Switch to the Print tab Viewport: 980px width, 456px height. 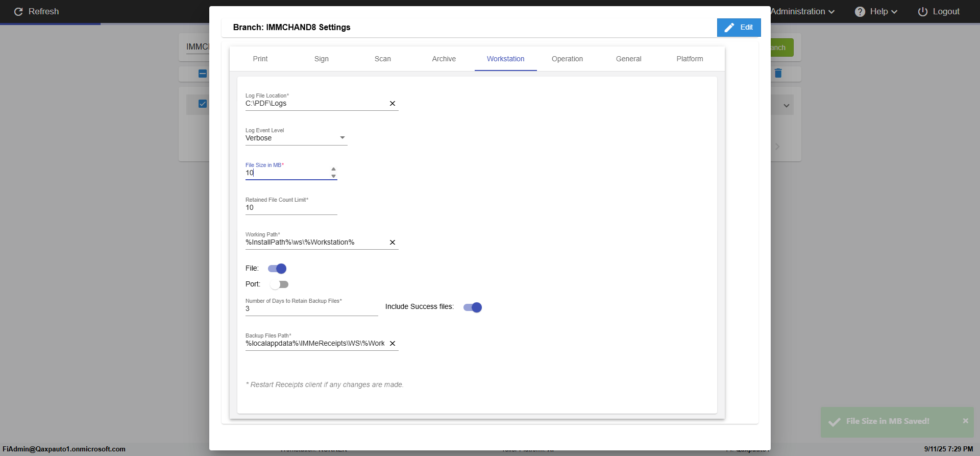pyautogui.click(x=260, y=59)
